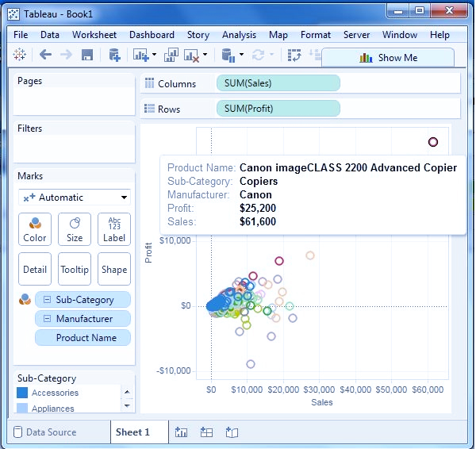Click the Canon copier mark at top right

pyautogui.click(x=433, y=142)
